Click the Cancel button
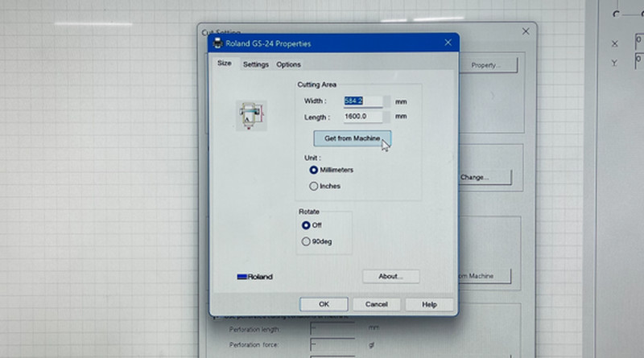Image resolution: width=644 pixels, height=358 pixels. coord(376,304)
